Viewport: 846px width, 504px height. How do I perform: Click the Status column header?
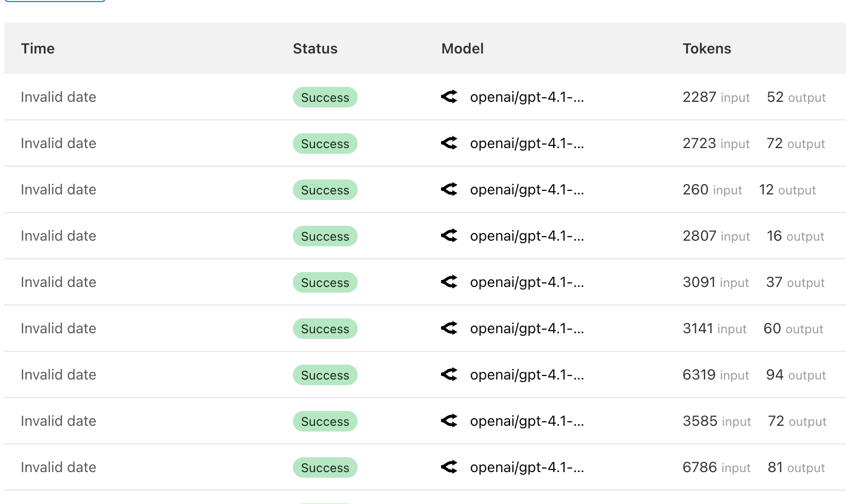click(x=315, y=48)
